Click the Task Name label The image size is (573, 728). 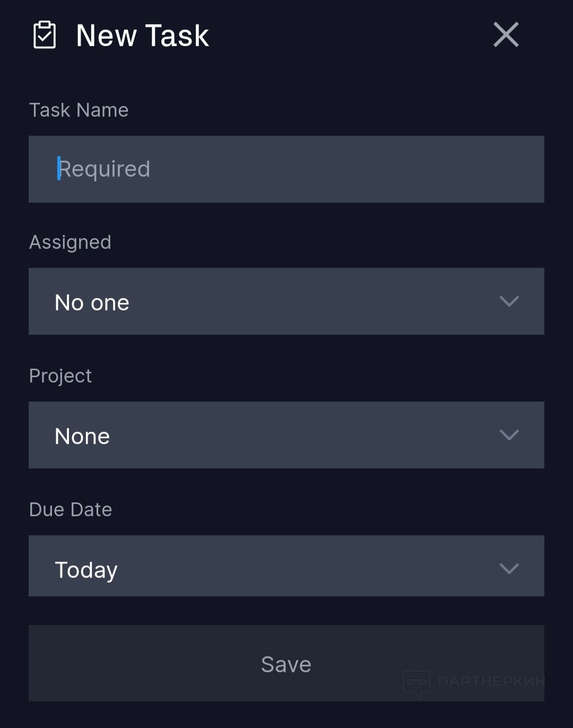pos(79,110)
